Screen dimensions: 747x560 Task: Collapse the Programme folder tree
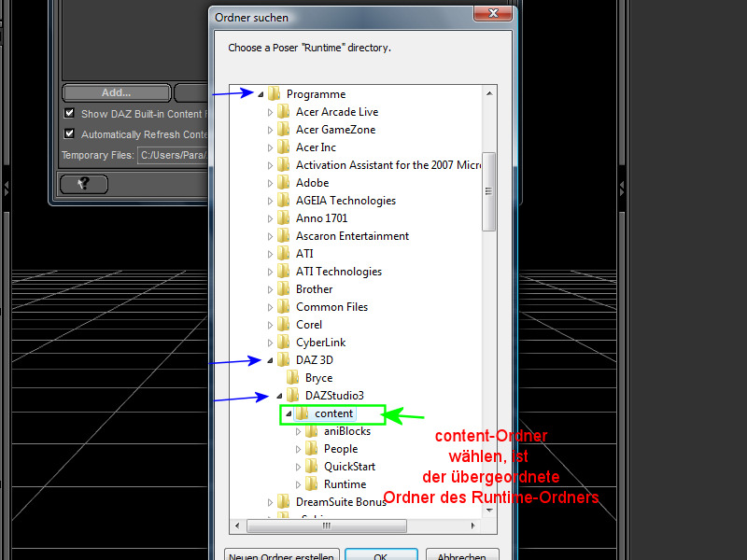coord(261,94)
